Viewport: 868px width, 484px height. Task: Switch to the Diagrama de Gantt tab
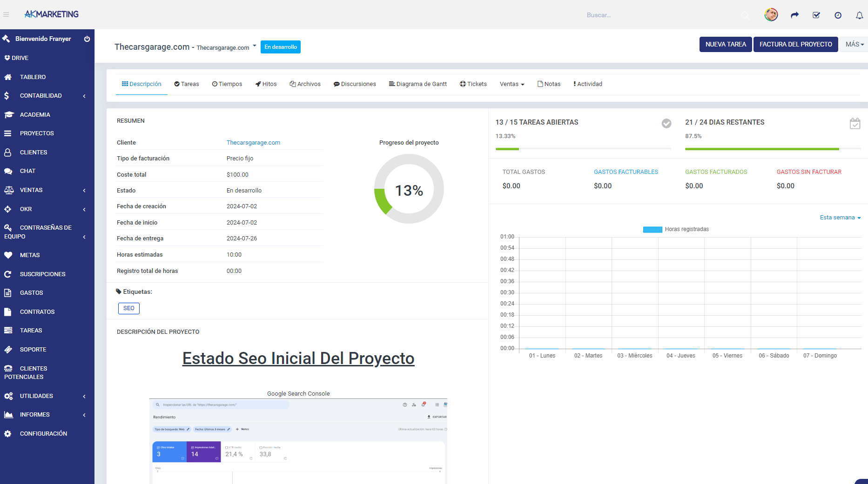click(418, 84)
